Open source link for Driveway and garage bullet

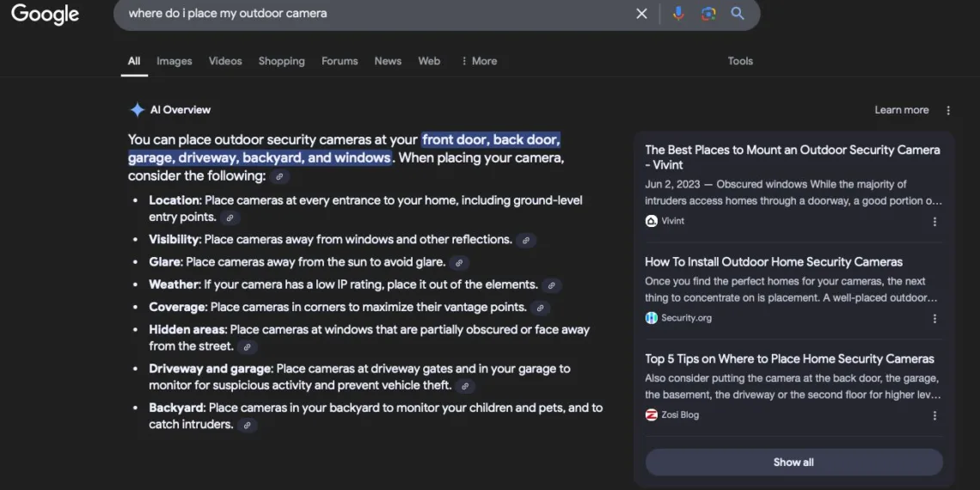465,386
